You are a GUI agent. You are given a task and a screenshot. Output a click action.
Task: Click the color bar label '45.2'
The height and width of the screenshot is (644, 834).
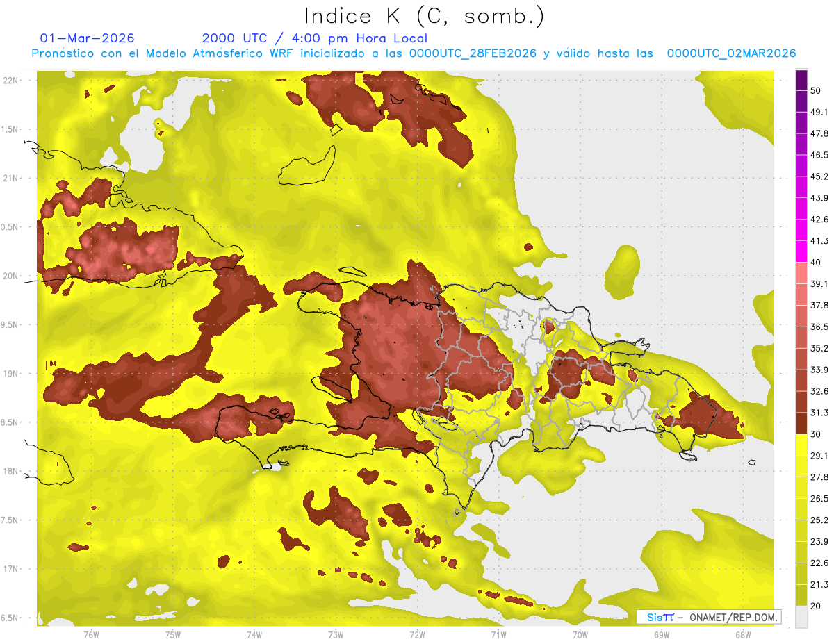[819, 176]
